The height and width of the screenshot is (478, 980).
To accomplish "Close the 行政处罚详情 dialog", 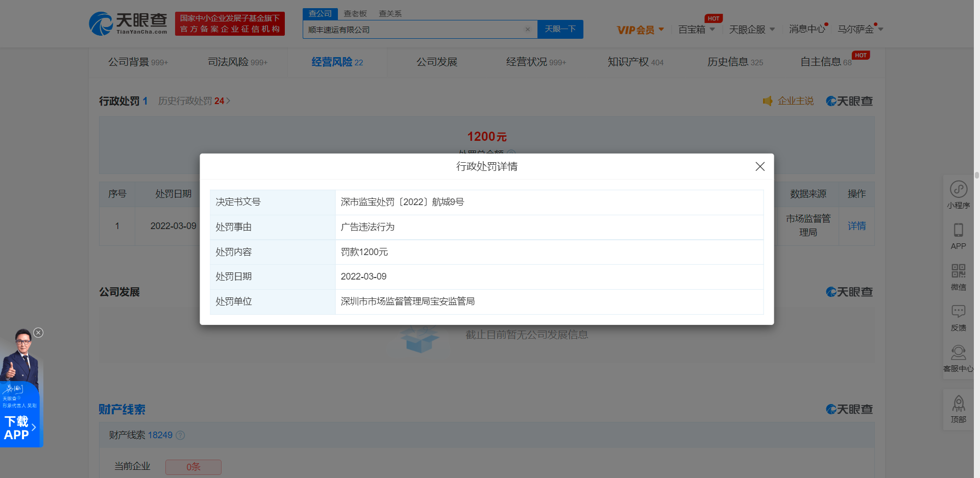I will [x=759, y=166].
